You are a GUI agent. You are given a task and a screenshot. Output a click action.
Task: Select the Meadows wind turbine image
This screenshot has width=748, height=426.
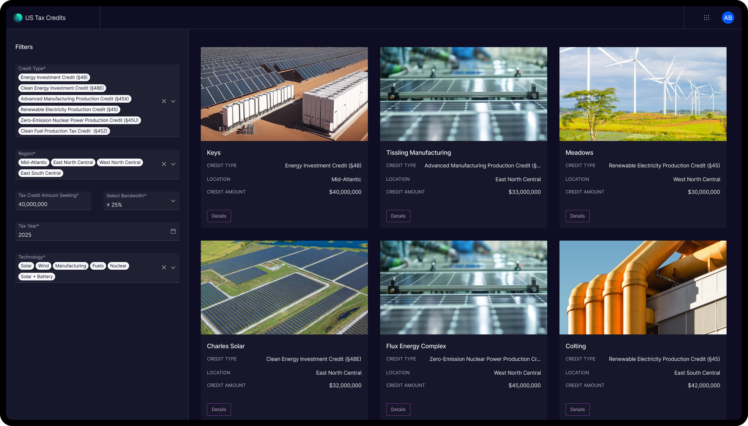[643, 94]
